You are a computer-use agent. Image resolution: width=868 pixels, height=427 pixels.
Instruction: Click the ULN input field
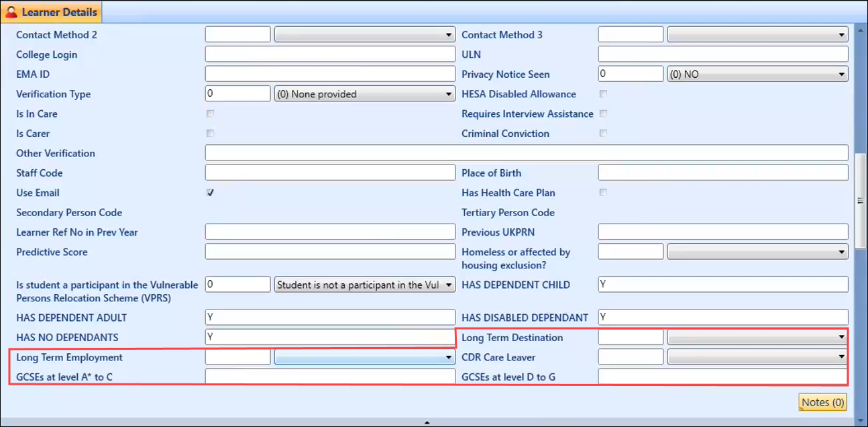click(x=723, y=54)
